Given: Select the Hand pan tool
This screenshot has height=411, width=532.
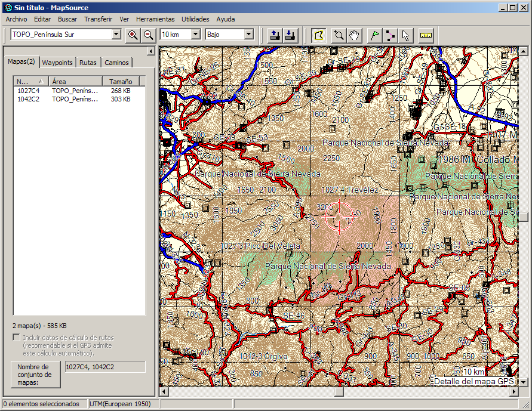Looking at the screenshot, I should pyautogui.click(x=354, y=35).
